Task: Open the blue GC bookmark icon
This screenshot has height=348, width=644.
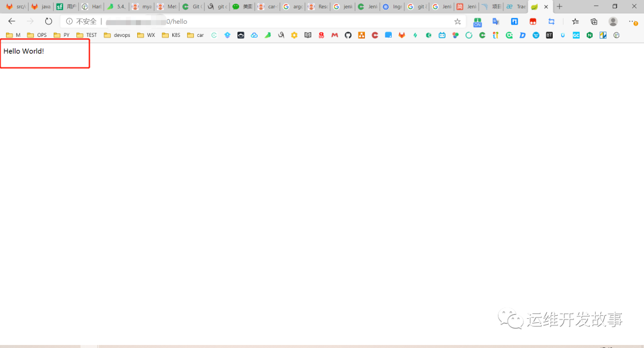Action: [x=576, y=35]
